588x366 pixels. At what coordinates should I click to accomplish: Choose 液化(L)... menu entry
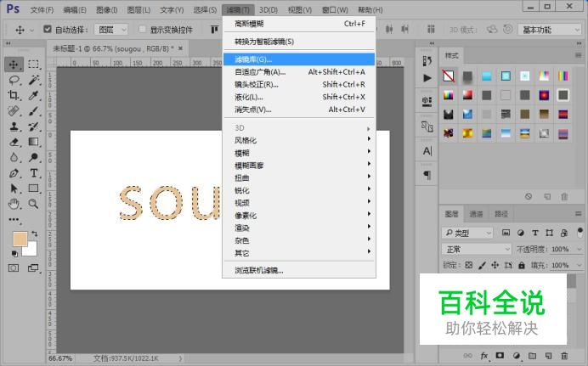[299, 97]
